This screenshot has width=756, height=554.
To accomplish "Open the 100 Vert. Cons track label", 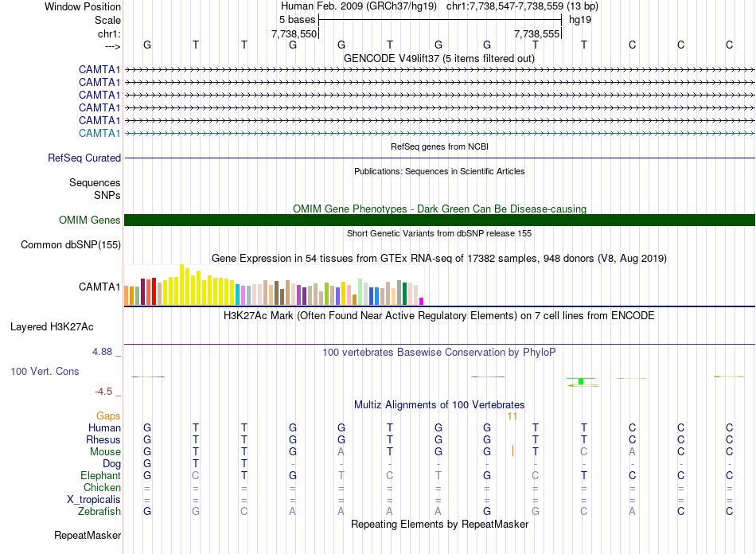I will [x=45, y=371].
